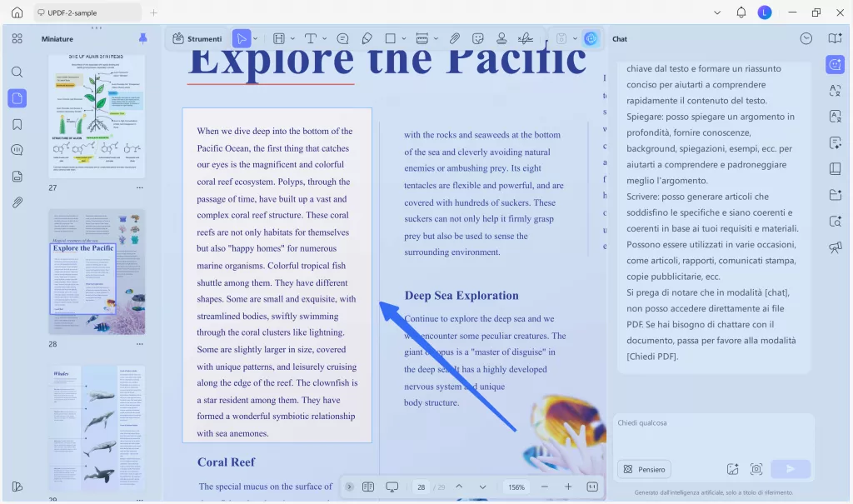
Task: Expand the bottom toolbar arrow
Action: coord(349,487)
